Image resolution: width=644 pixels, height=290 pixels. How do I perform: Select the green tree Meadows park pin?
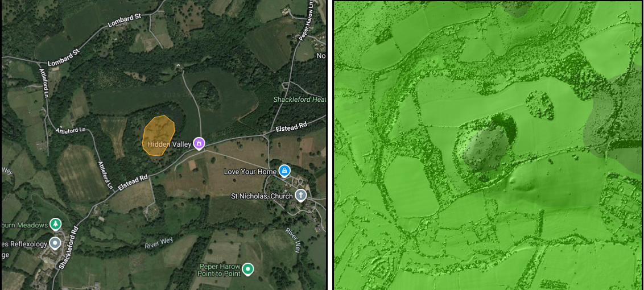point(55,224)
